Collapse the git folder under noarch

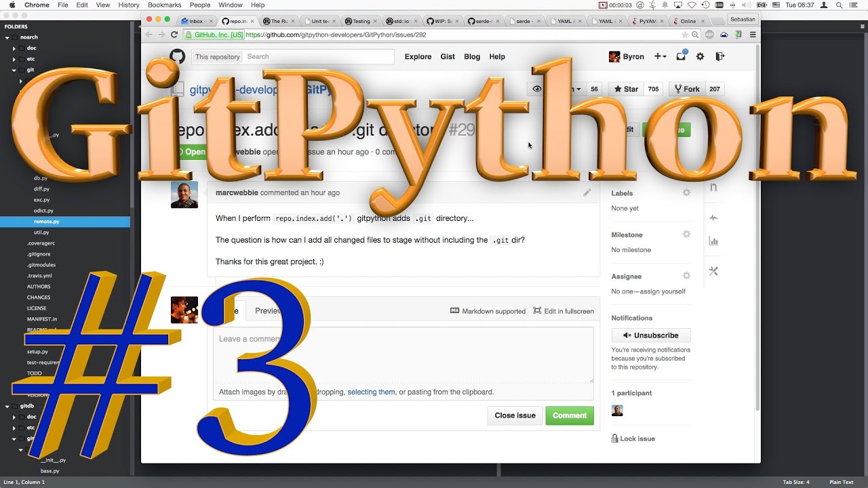tap(14, 70)
